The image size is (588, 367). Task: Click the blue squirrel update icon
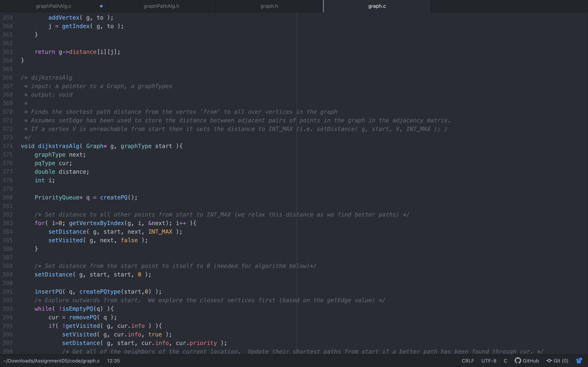coord(579,361)
